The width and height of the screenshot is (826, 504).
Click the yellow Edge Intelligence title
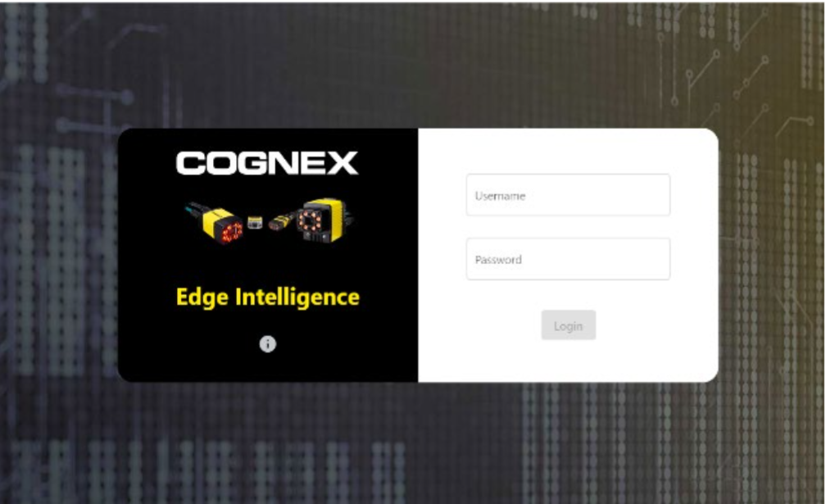(x=268, y=297)
